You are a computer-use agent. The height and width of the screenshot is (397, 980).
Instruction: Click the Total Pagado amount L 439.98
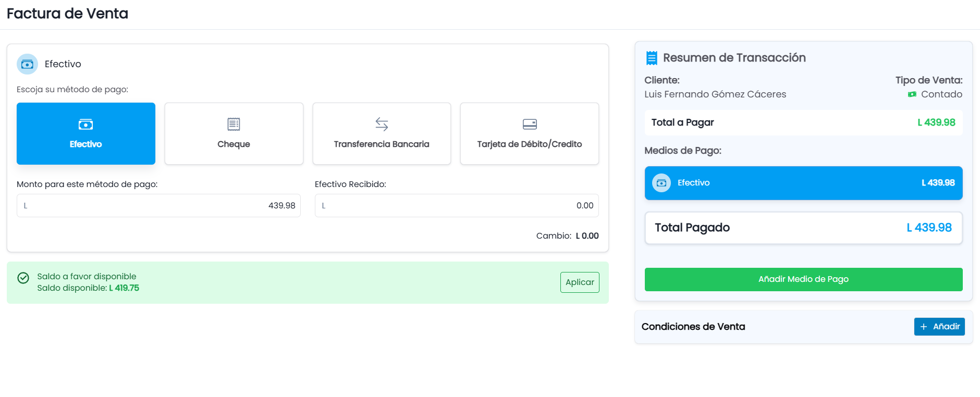[929, 228]
